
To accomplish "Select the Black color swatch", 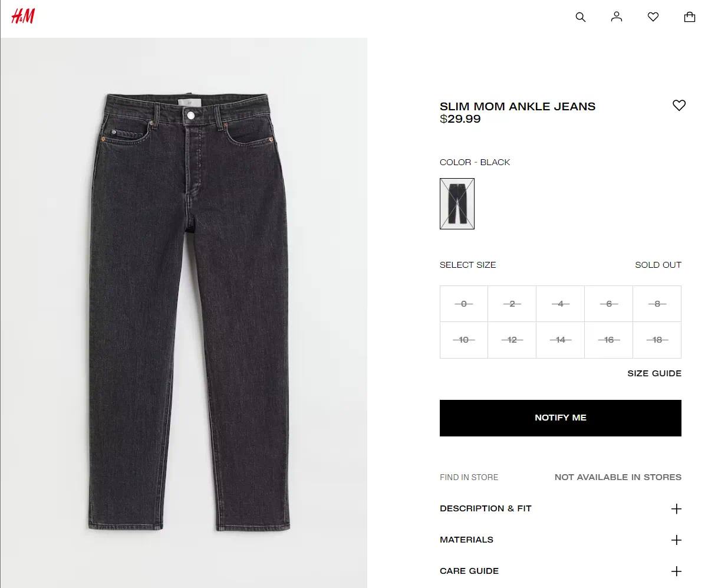I will click(x=457, y=203).
